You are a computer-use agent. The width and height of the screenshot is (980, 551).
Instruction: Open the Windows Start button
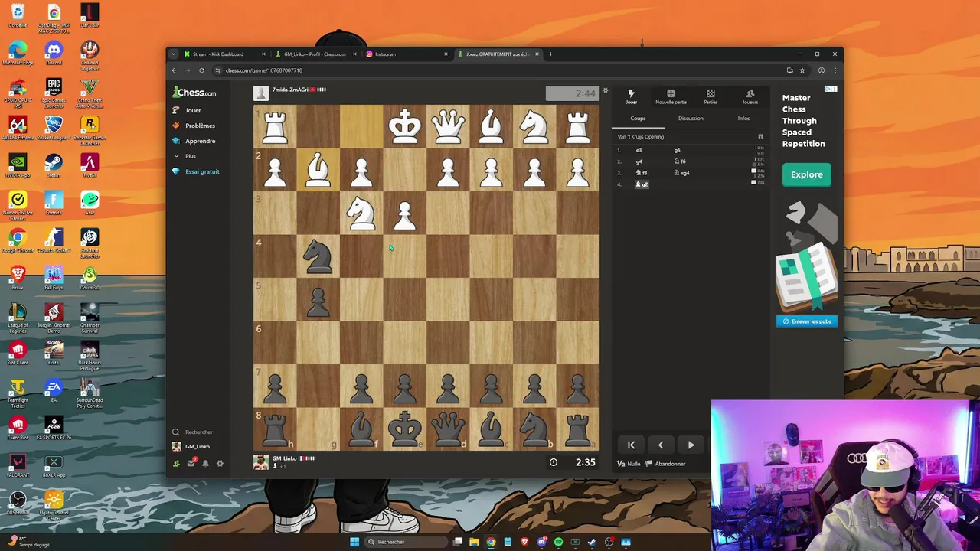pos(354,542)
